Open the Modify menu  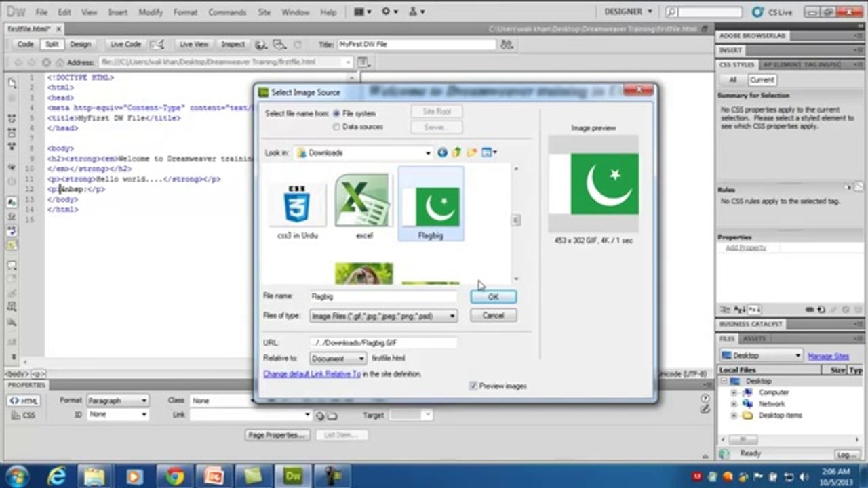tap(151, 12)
